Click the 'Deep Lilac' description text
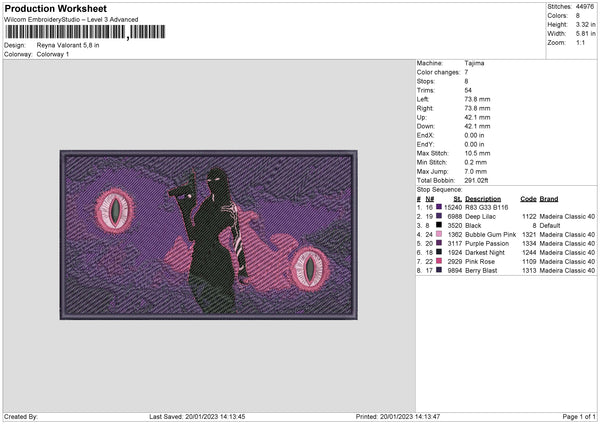600x424 pixels. pyautogui.click(x=480, y=217)
